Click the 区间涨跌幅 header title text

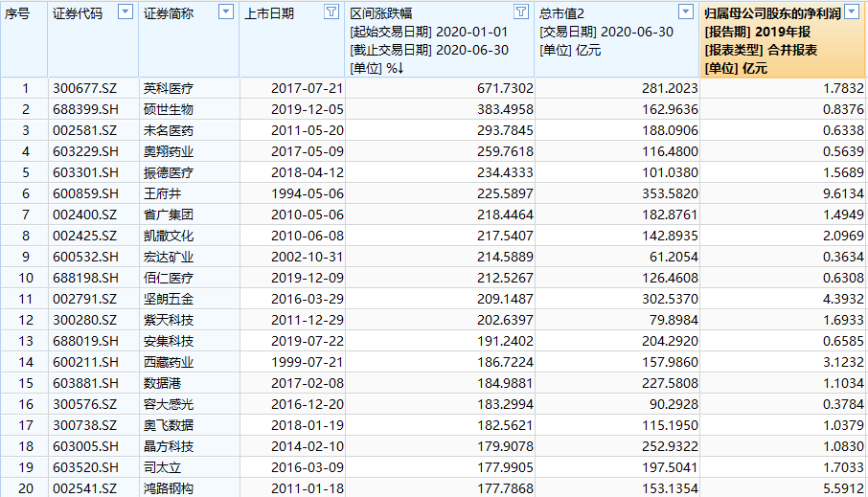pos(381,13)
